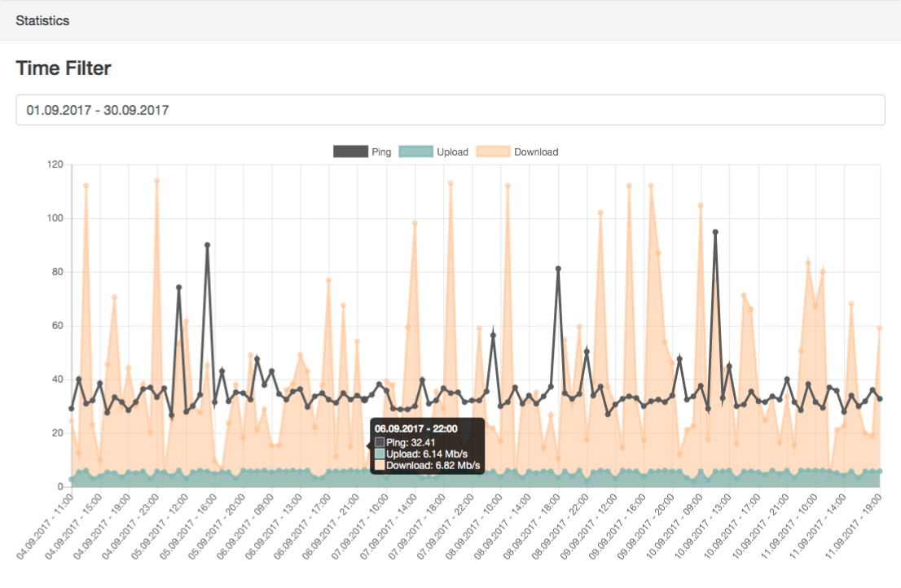
Task: Click the tooltip for 06.09.2017 - 22:00
Action: pyautogui.click(x=428, y=446)
